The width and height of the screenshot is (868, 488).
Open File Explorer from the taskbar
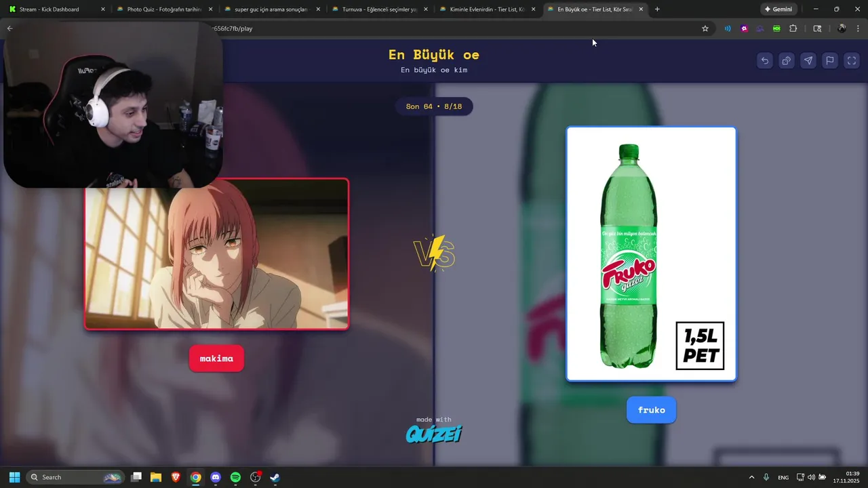[156, 477]
